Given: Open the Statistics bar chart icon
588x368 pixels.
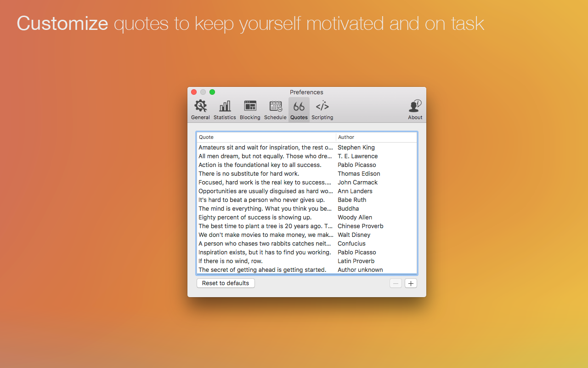Looking at the screenshot, I should point(225,107).
